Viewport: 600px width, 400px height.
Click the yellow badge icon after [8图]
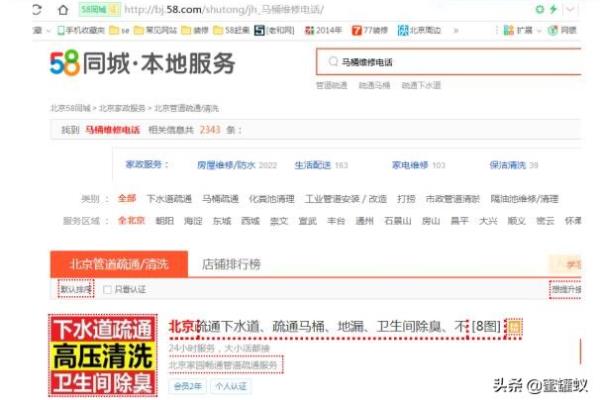tap(514, 327)
